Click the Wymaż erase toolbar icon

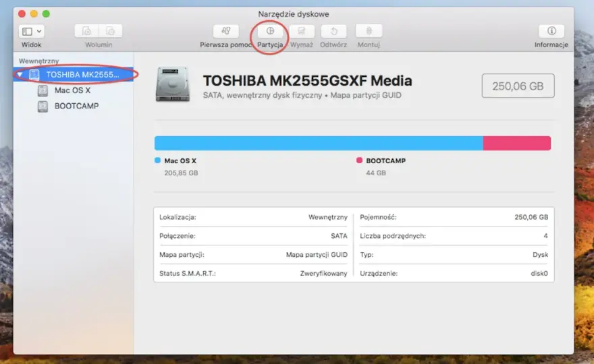coord(302,31)
